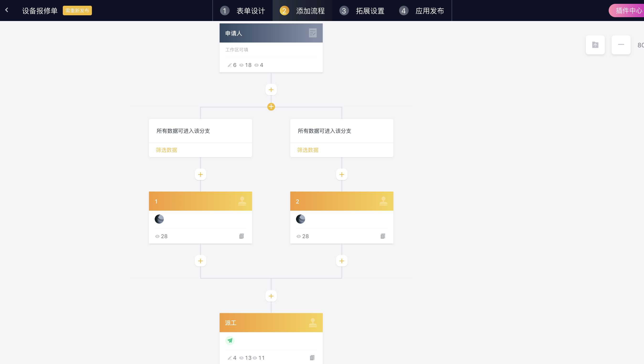
Task: Add a node above the 派工 node
Action: tap(271, 296)
